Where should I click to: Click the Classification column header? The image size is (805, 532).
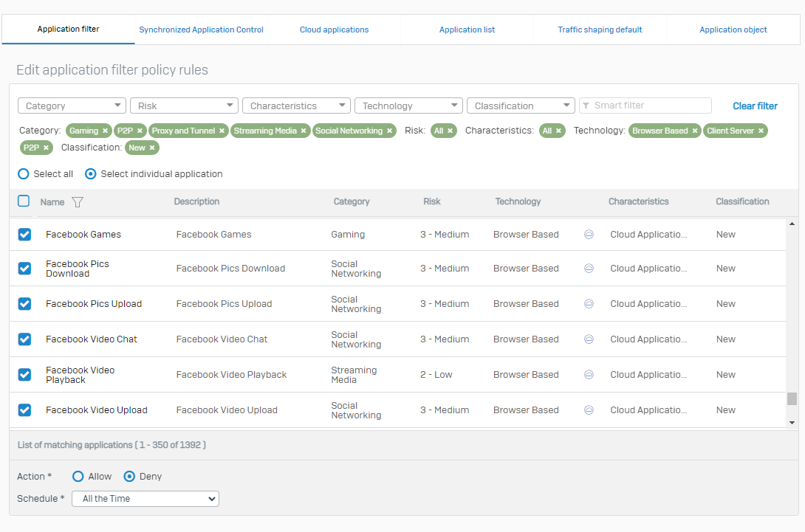(742, 201)
